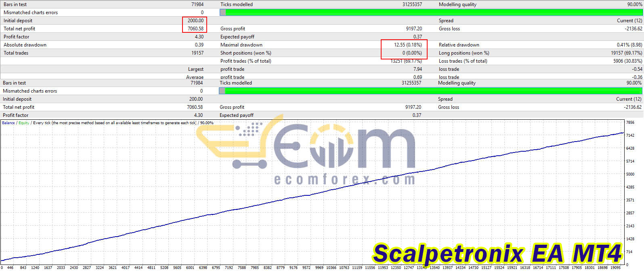Click the "Equity" chart legend label
The width and height of the screenshot is (644, 271).
(x=24, y=123)
